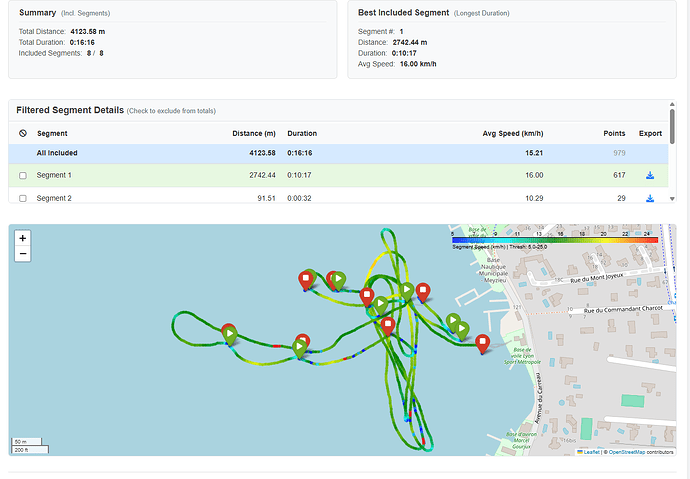This screenshot has height=479, width=690.
Task: Click the Filtered Segment Details heading
Action: click(70, 110)
